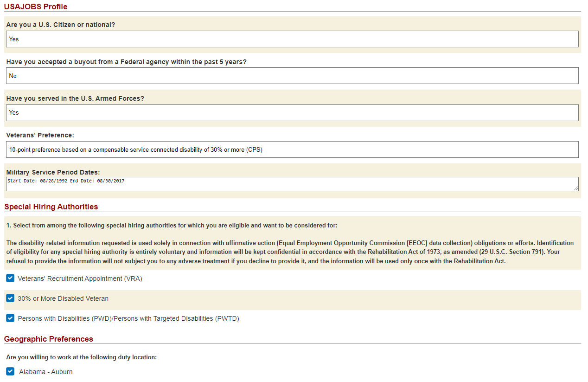Click the USAJOBS Profile section heading
The height and width of the screenshot is (382, 588).
point(36,6)
